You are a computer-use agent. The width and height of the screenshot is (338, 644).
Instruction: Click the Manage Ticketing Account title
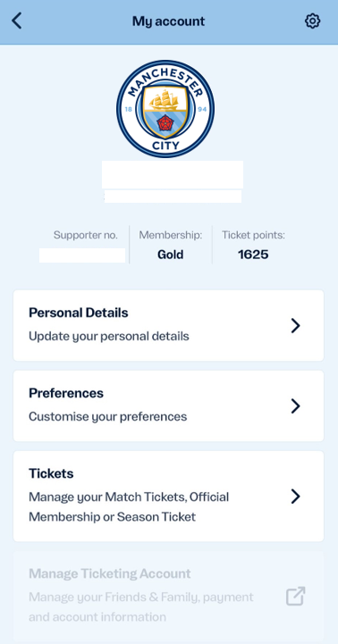(x=110, y=573)
